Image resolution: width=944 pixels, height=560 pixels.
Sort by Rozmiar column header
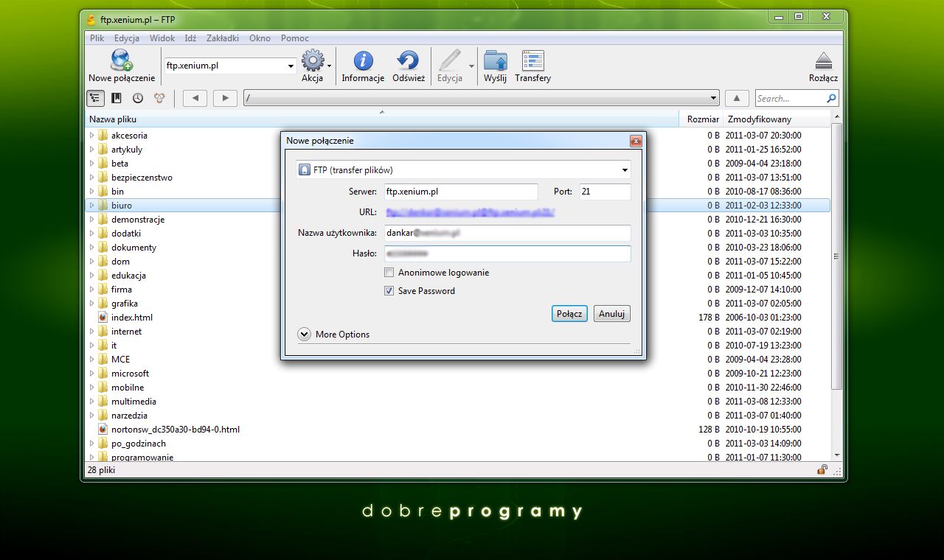701,119
